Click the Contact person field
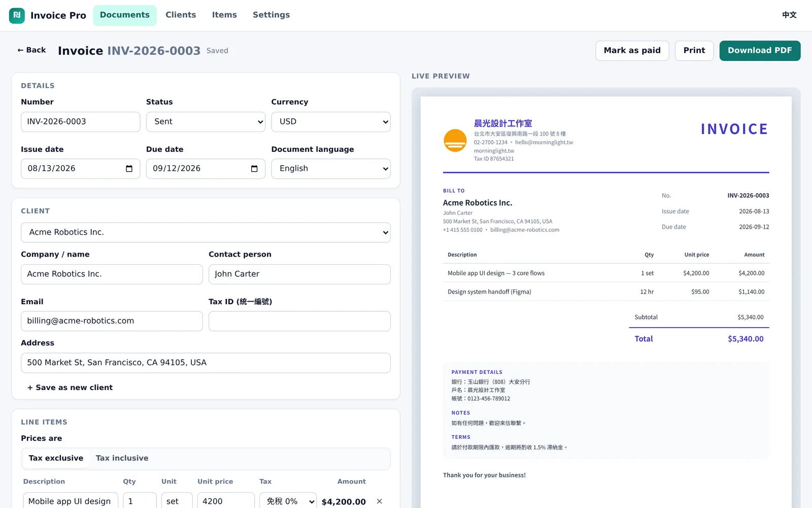The height and width of the screenshot is (508, 812). tap(299, 274)
